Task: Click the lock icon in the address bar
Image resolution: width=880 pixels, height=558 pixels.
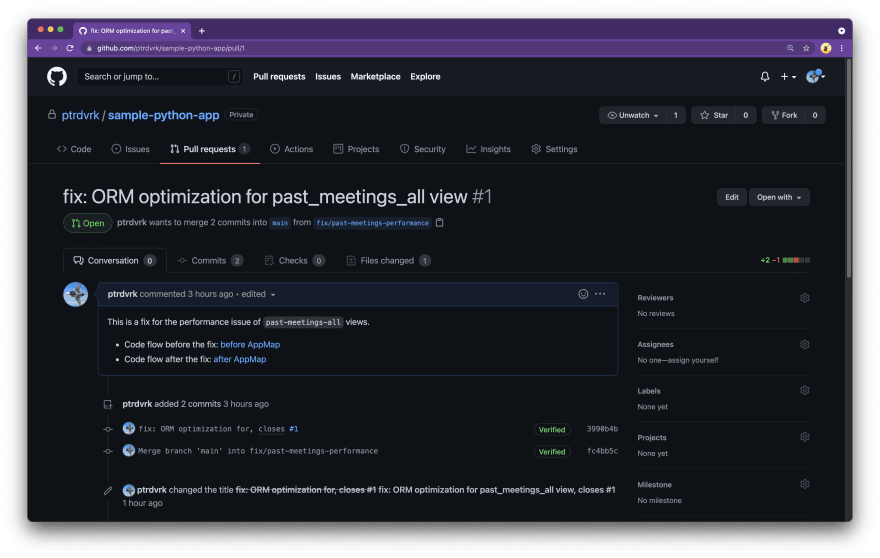Action: click(x=89, y=48)
